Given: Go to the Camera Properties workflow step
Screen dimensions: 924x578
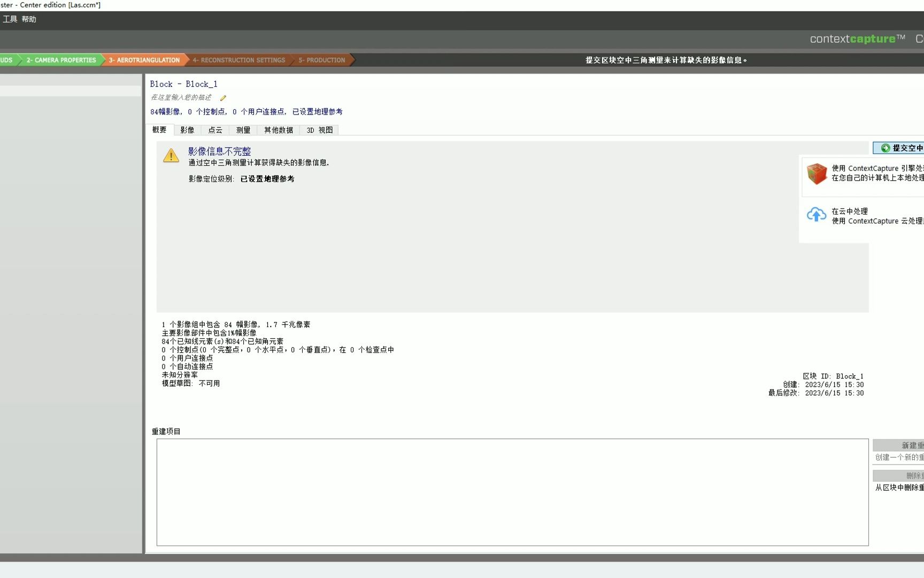Looking at the screenshot, I should (61, 60).
